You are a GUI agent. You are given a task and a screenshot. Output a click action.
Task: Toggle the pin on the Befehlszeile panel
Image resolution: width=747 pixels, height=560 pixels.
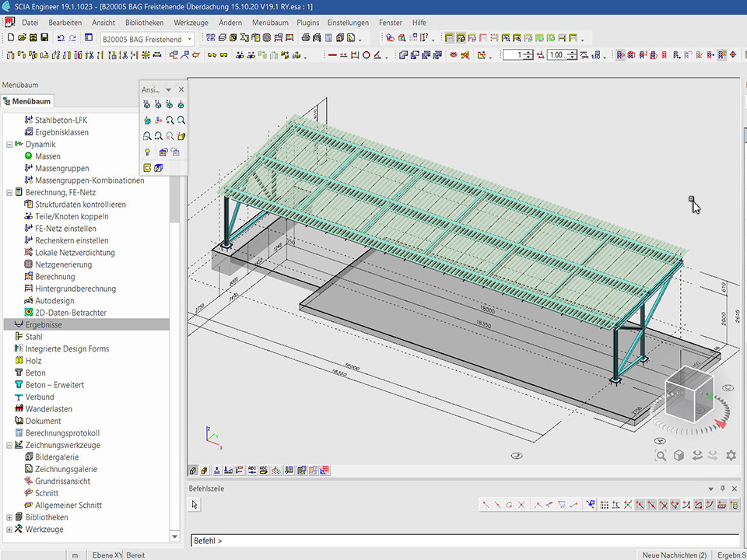[723, 488]
